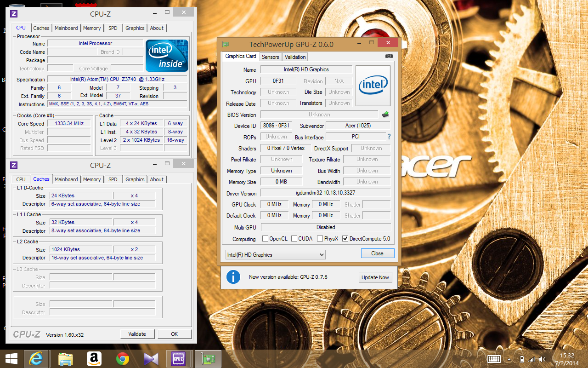
Task: Select the Mainboard tab in upper CPU-Z window
Action: click(66, 28)
